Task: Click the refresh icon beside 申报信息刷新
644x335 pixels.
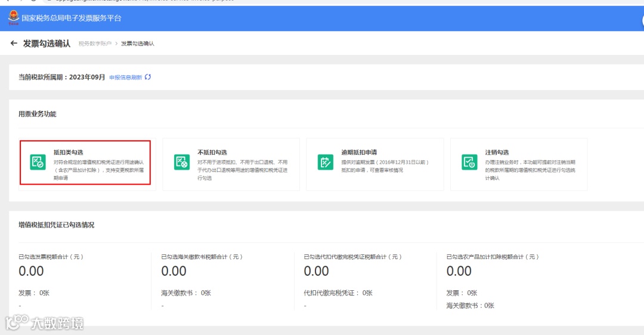Action: click(x=148, y=77)
